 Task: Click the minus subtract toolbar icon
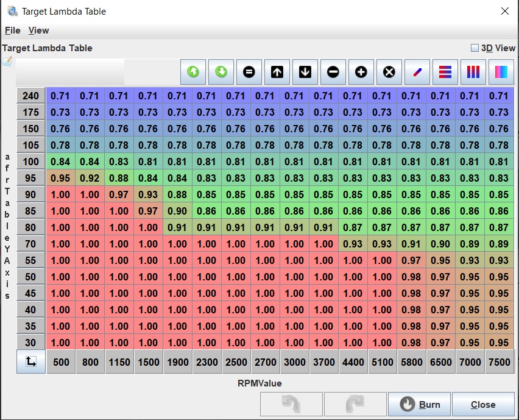333,72
